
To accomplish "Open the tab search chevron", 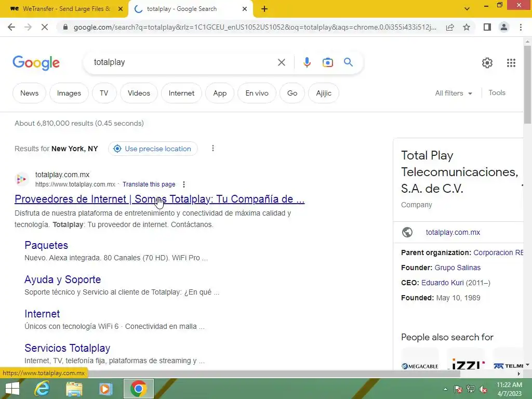I will coord(467,9).
